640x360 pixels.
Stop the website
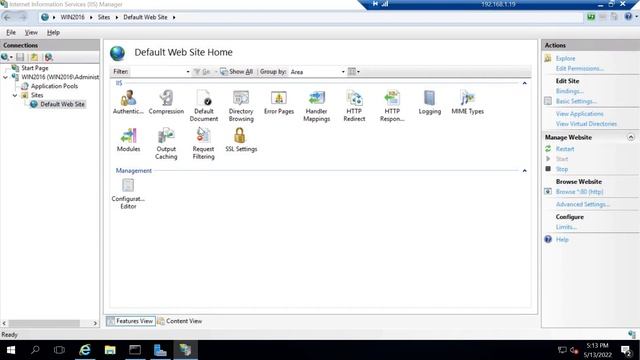[562, 169]
